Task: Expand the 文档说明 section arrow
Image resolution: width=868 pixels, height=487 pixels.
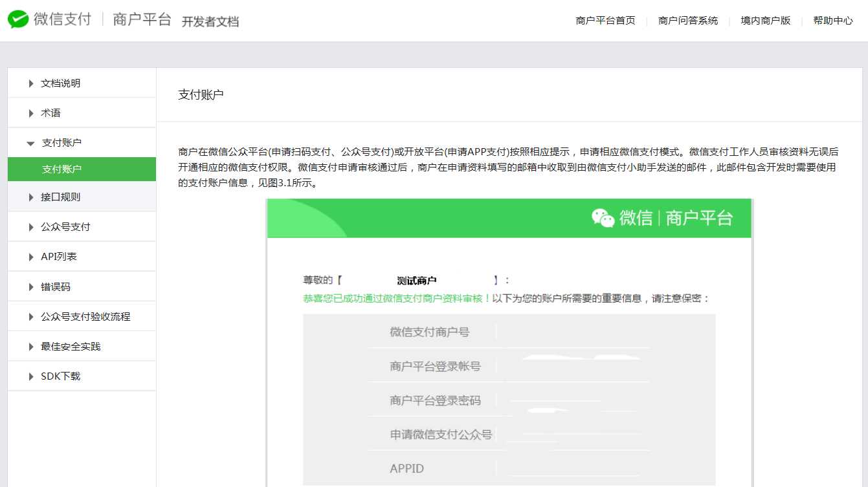Action: tap(31, 83)
